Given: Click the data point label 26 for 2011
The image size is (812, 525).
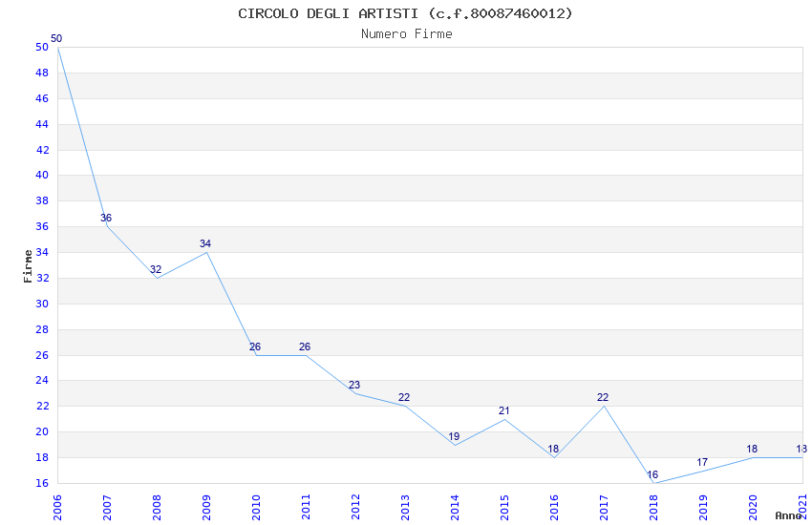Looking at the screenshot, I should (x=305, y=346).
